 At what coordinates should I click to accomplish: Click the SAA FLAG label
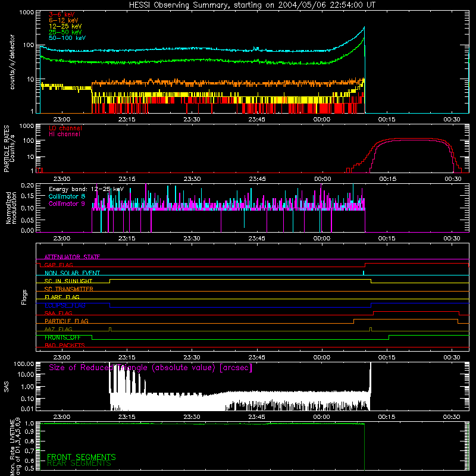(x=58, y=313)
